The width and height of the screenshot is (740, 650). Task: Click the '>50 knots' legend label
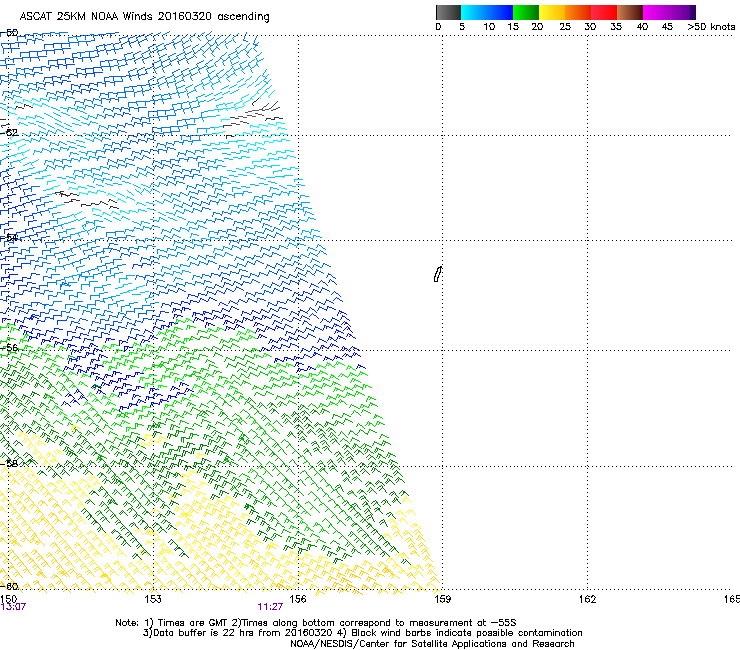click(x=711, y=27)
